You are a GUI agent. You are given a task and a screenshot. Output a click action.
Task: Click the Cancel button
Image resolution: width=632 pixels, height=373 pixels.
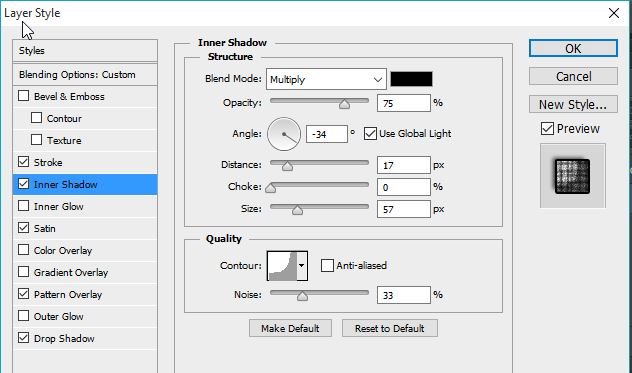(573, 76)
